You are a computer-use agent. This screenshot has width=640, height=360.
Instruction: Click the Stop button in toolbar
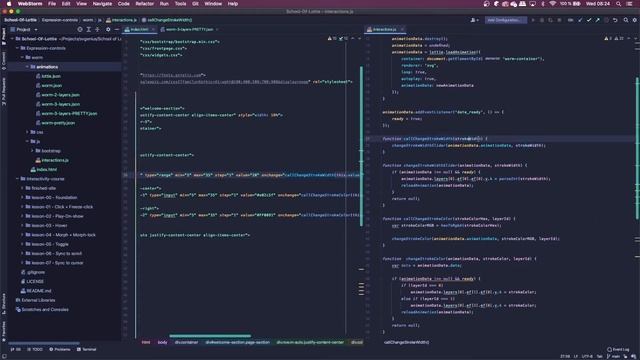pyautogui.click(x=560, y=20)
